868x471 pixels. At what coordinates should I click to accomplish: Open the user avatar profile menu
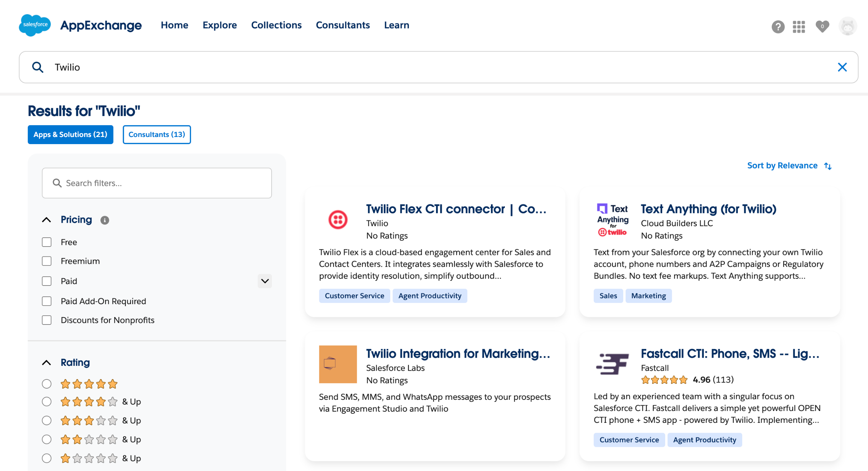tap(847, 26)
